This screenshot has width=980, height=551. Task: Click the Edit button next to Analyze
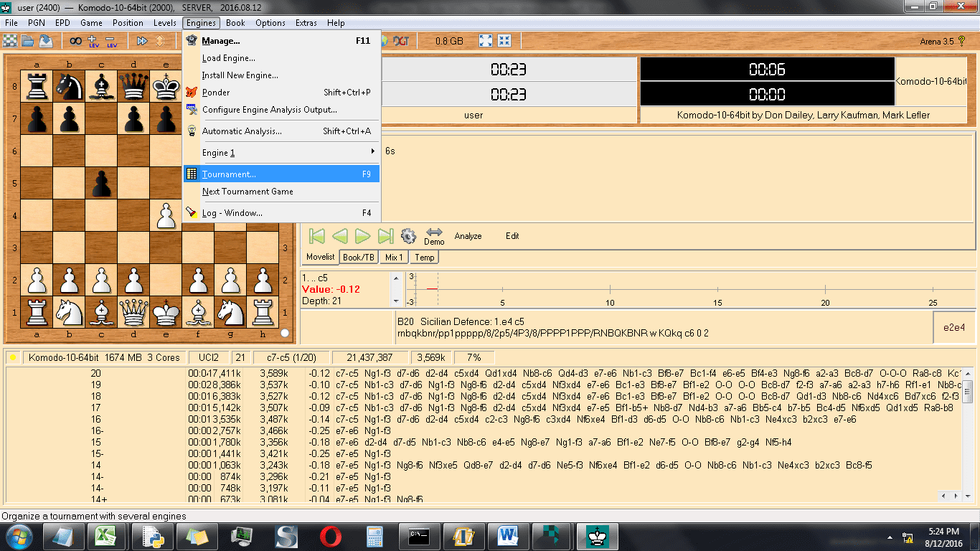pos(512,236)
